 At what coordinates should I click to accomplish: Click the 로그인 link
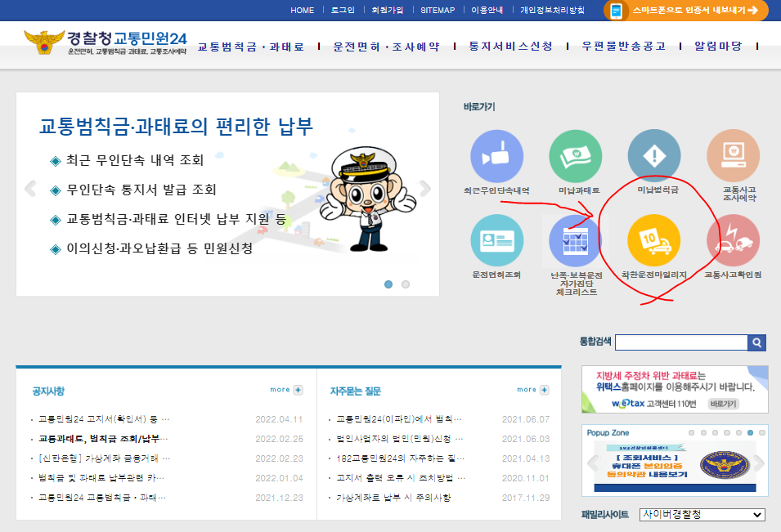click(343, 10)
